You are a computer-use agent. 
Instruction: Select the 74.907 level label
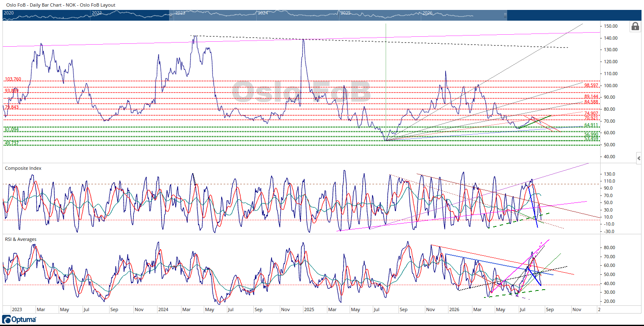click(x=592, y=113)
